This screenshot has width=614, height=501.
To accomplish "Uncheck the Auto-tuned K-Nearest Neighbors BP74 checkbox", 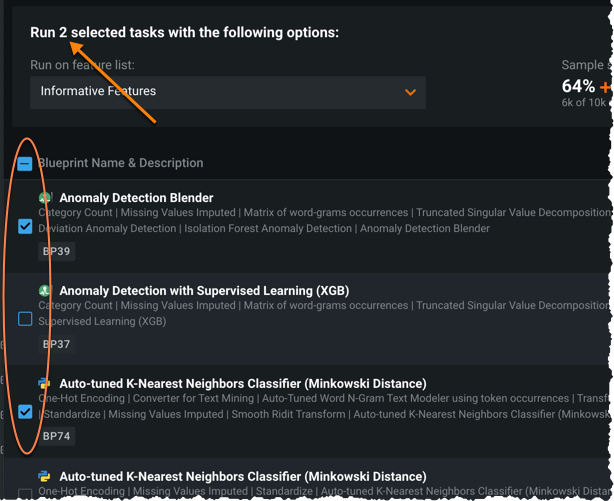I will [x=25, y=411].
